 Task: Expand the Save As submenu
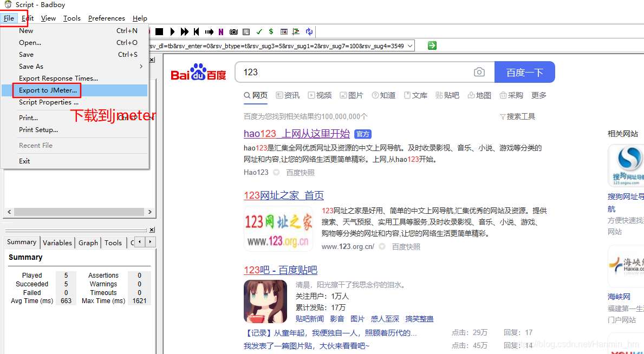74,67
